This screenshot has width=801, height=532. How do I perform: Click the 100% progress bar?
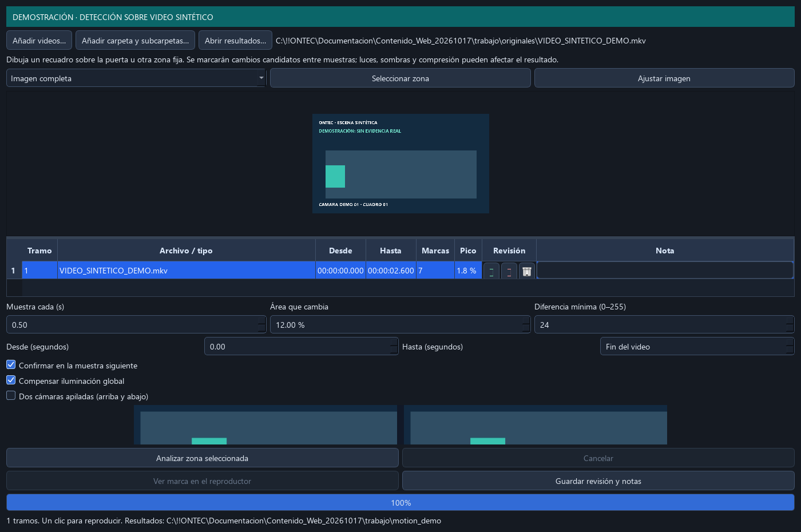400,503
